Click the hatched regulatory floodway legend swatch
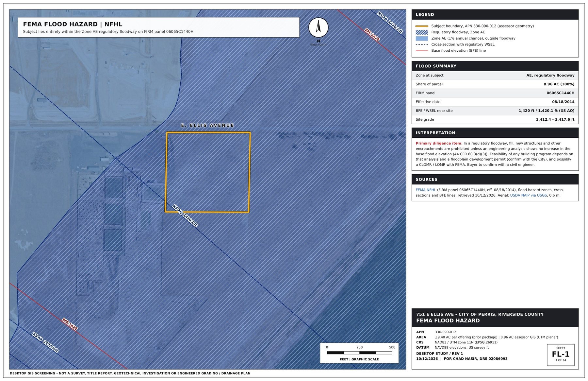The height and width of the screenshot is (381, 588). (421, 32)
